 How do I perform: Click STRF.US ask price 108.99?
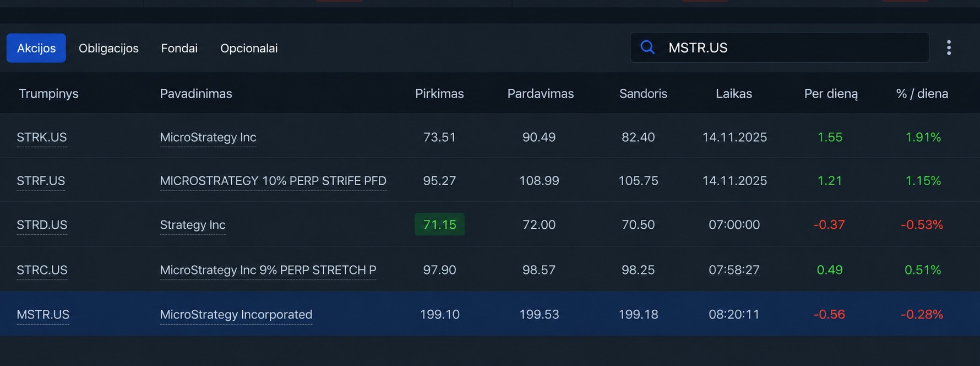pyautogui.click(x=539, y=181)
